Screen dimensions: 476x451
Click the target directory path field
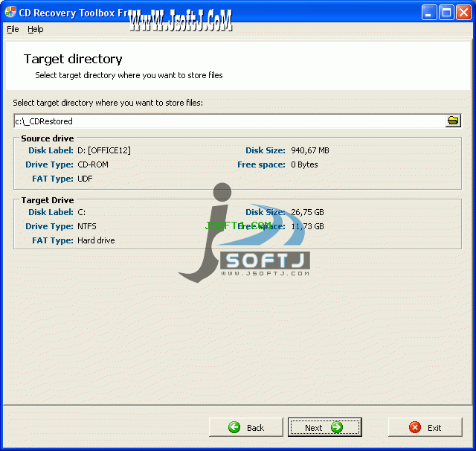point(230,121)
